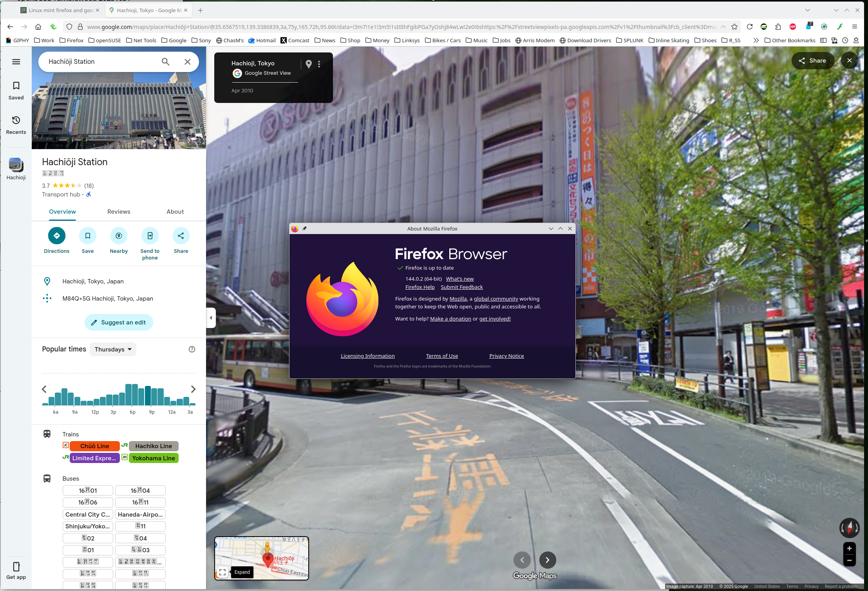This screenshot has height=591, width=868.
Task: Bookmark this page with star icon
Action: 734,27
